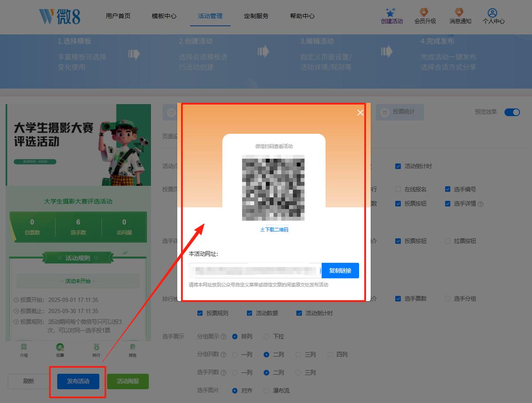Toggle the 预览效果 switch
Viewport: 532px width, 403px height.
pyautogui.click(x=512, y=112)
